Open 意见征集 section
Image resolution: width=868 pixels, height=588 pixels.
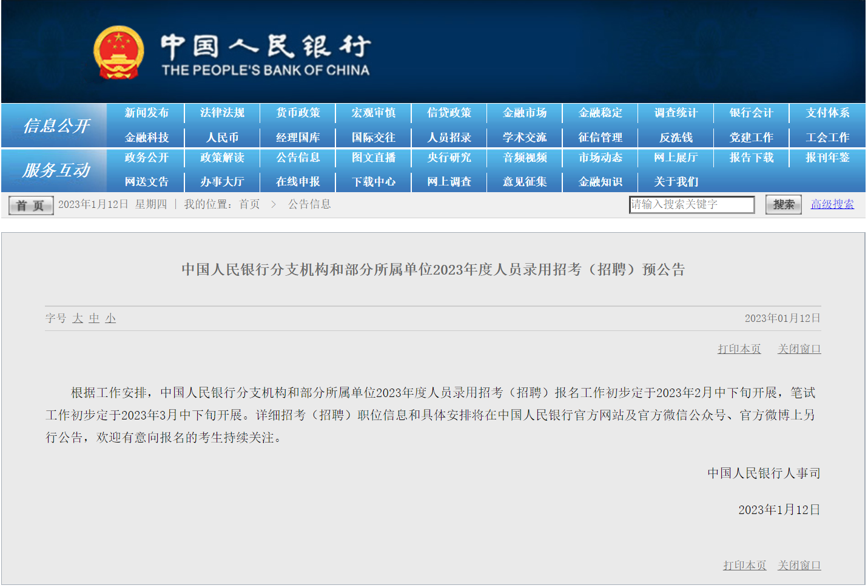[525, 182]
